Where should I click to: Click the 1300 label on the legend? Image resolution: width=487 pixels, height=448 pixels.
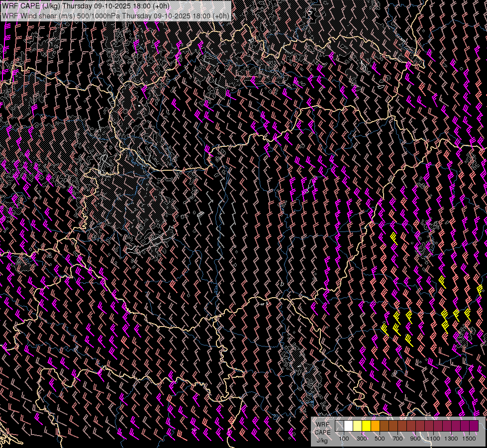(451, 439)
